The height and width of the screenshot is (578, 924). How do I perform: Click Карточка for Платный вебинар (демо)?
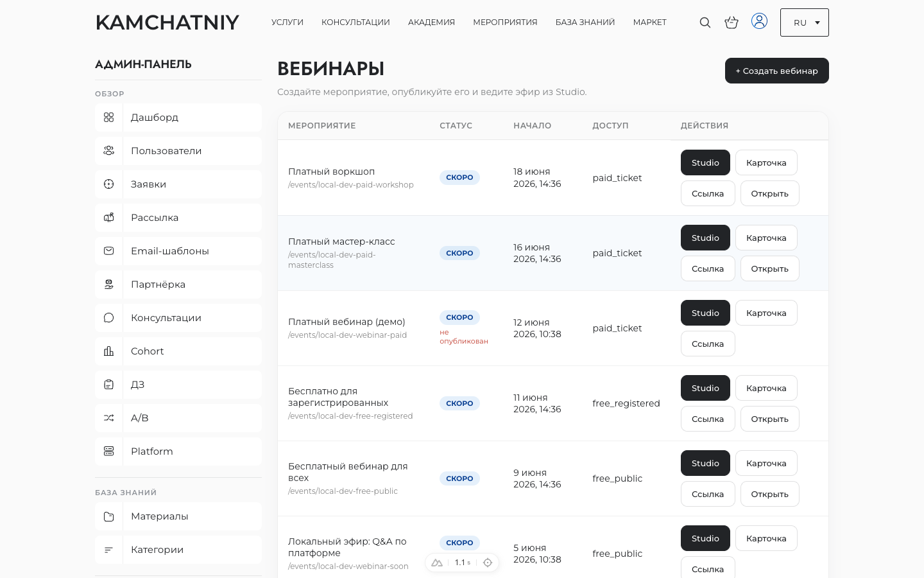766,313
